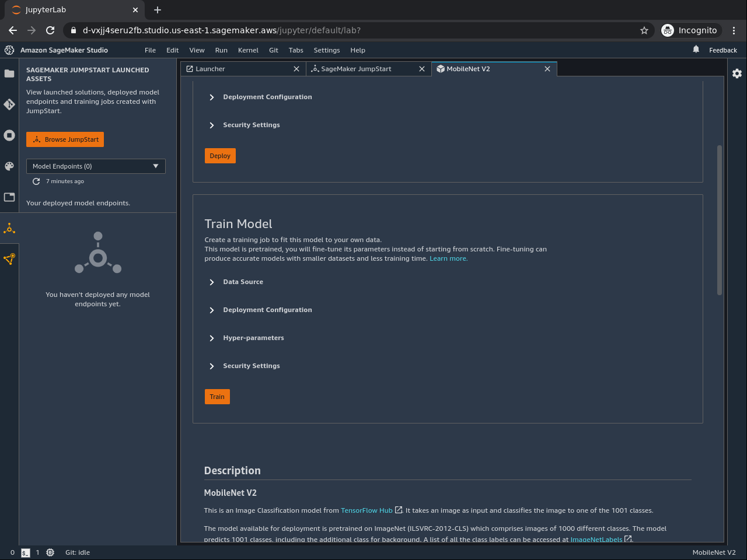Screen dimensions: 747x560
Task: Click the orange Deploy button
Action: [220, 156]
